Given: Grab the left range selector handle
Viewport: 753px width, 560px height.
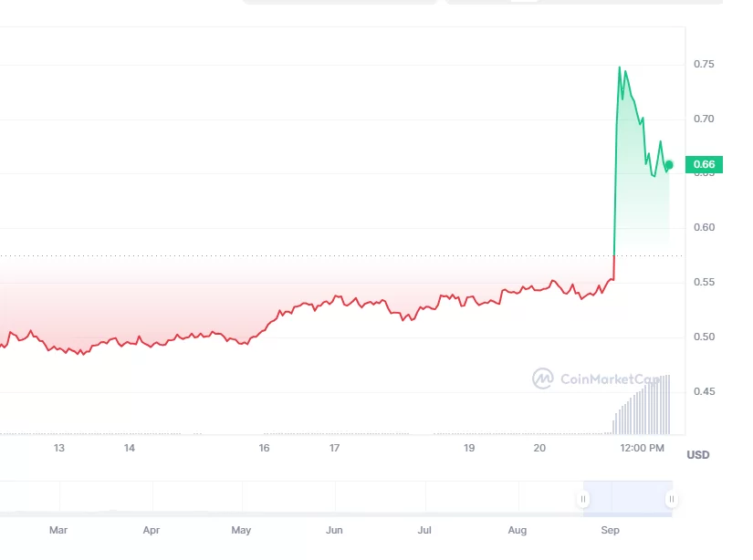Looking at the screenshot, I should tap(583, 499).
